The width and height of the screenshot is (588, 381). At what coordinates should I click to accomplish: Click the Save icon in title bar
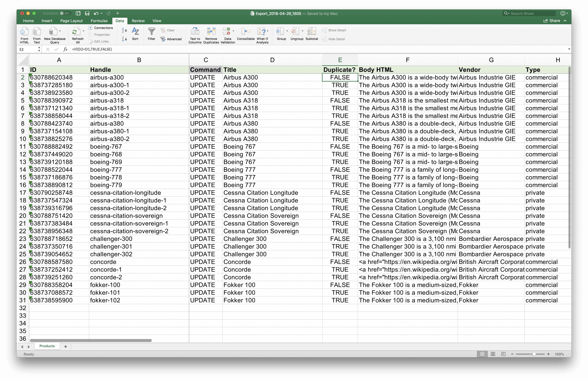pos(87,13)
